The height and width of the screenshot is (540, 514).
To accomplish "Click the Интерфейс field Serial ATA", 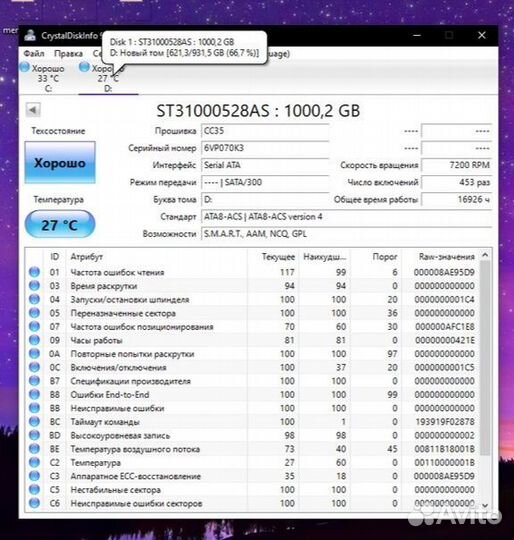I will point(265,165).
